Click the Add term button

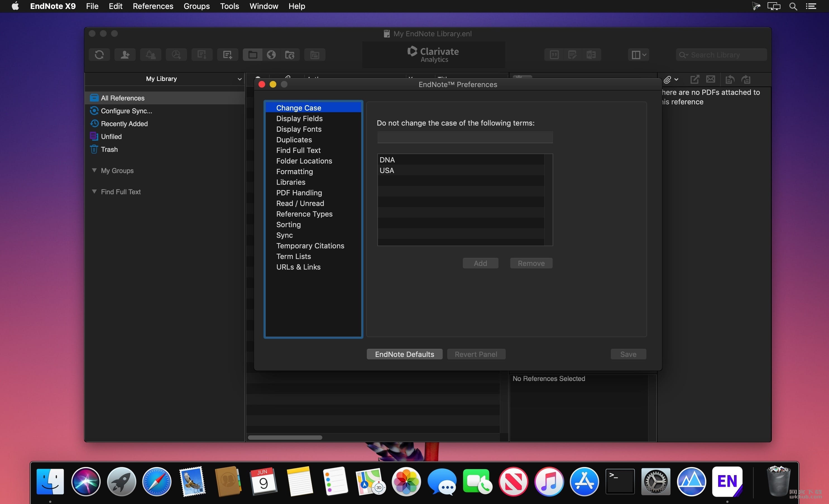click(480, 263)
